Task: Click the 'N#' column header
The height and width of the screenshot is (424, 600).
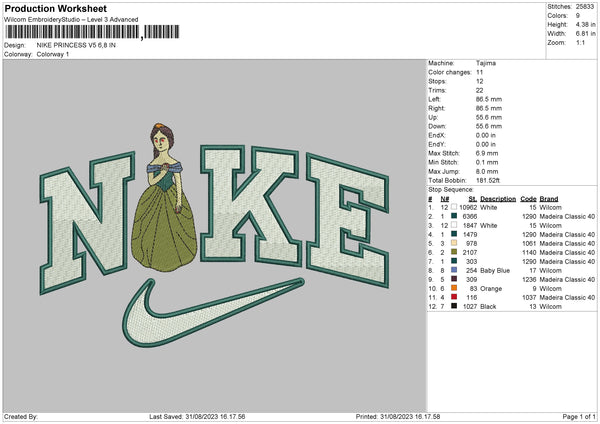Action: tap(445, 199)
